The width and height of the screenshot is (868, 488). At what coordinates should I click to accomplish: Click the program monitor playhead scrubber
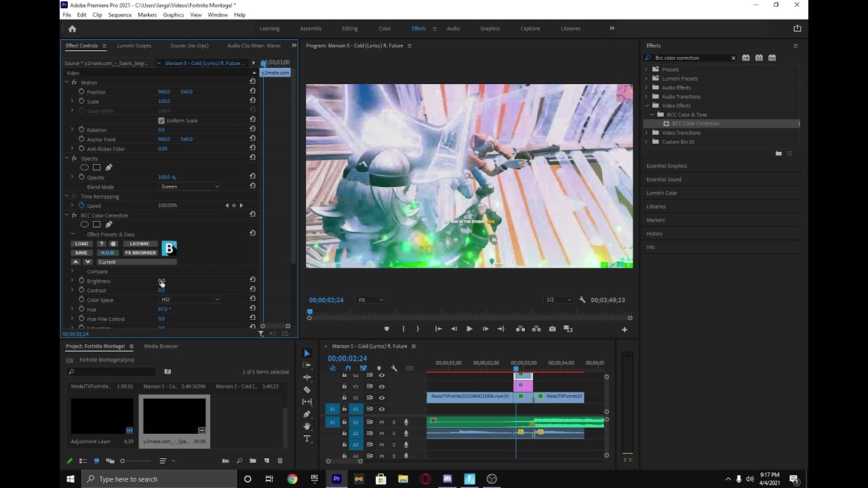[x=310, y=313]
